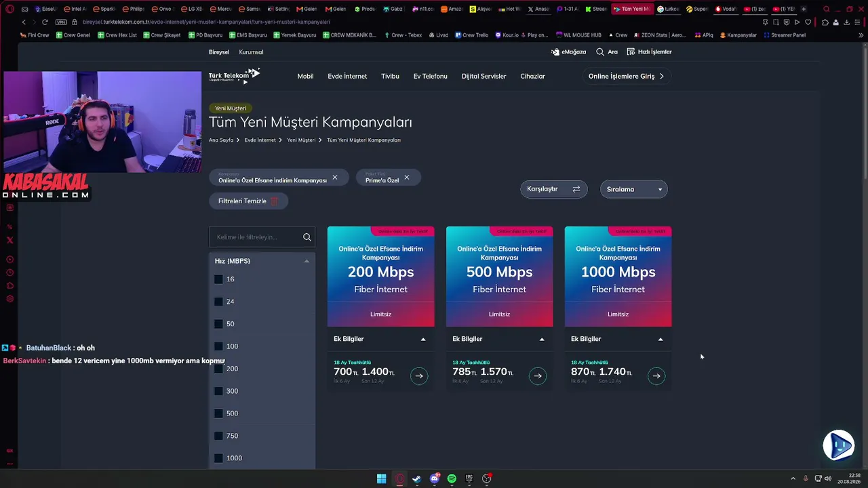Click the system tray volume icon
Image resolution: width=868 pixels, height=488 pixels.
pyautogui.click(x=827, y=479)
